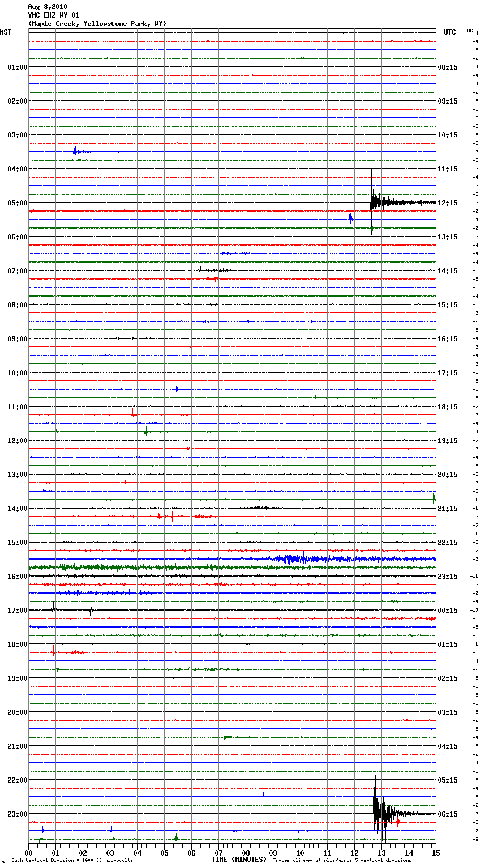Viewport: 481px width, 868px height.
Task: Click the '03' minute tick label on bottom axis
Action: 110,853
